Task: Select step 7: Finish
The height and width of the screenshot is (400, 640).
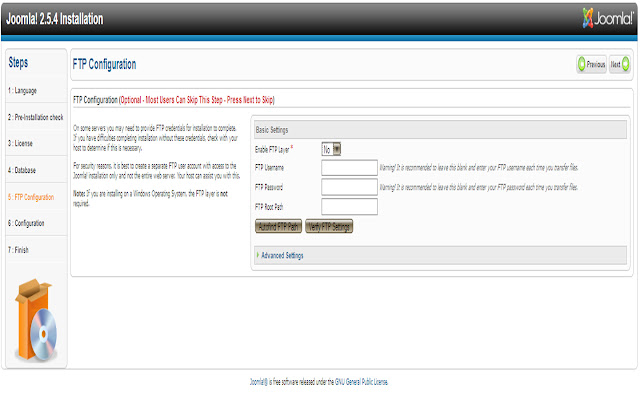Action: pyautogui.click(x=18, y=250)
